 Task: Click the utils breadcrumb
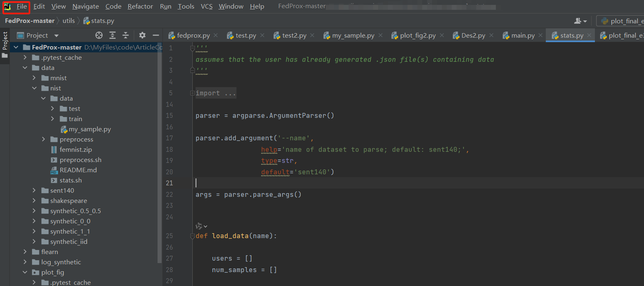click(x=69, y=21)
